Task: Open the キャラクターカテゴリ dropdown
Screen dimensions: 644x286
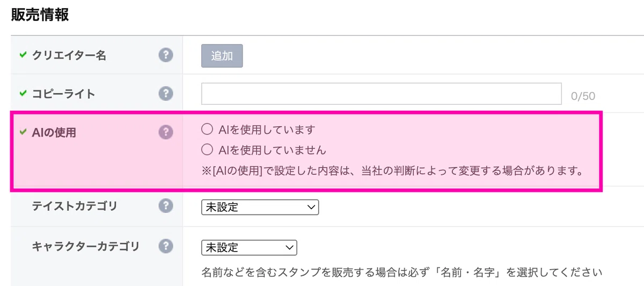Action: [x=249, y=247]
